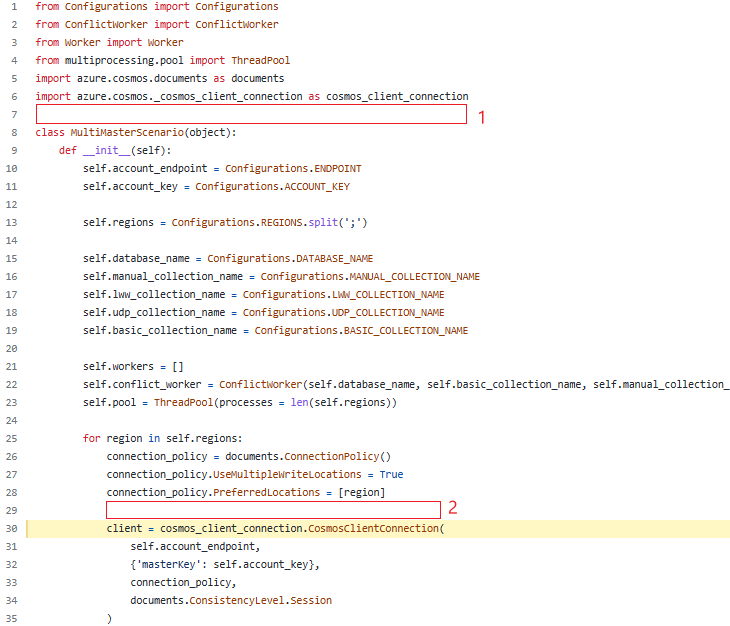Click 'azure.cosmos.documents' on line 5
Image resolution: width=730 pixels, height=626 pixels.
click(142, 78)
